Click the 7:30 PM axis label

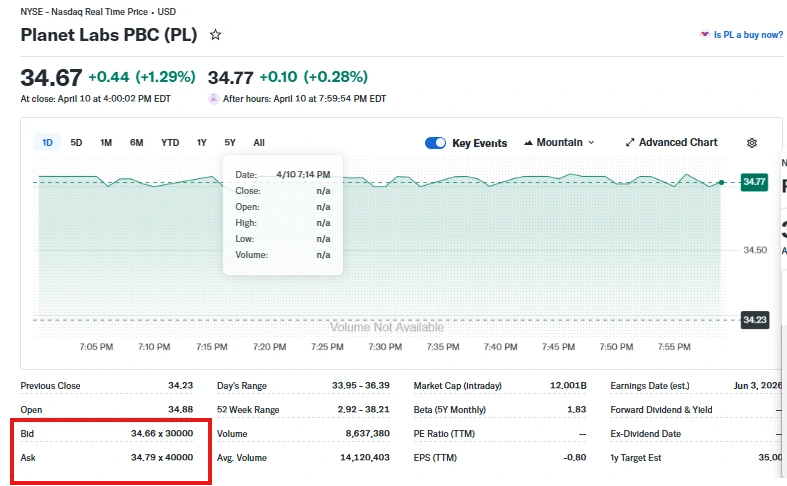tap(385, 347)
